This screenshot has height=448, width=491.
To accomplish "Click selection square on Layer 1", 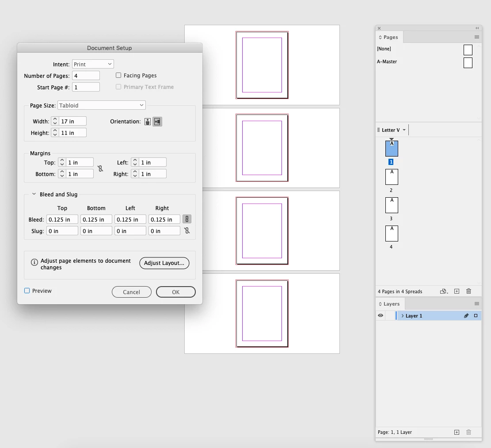I will point(476,316).
